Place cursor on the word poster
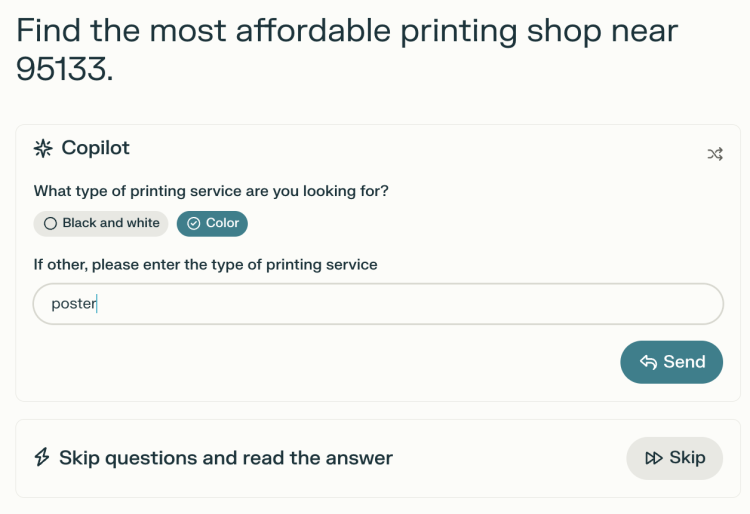This screenshot has height=514, width=750. pos(74,304)
